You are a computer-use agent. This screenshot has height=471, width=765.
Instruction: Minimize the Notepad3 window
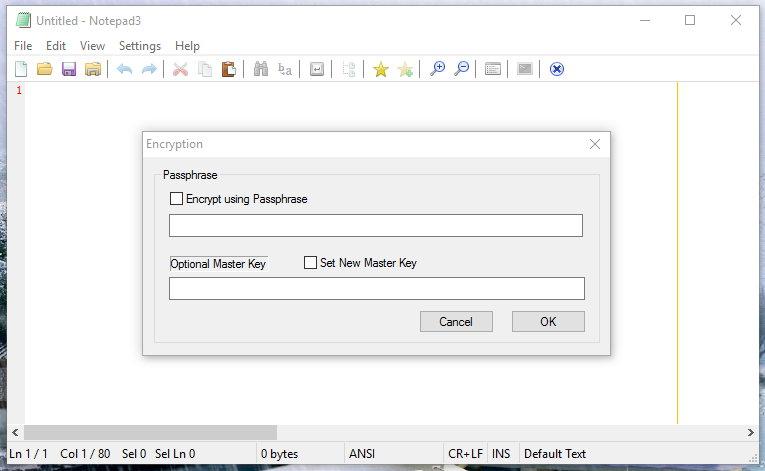(x=645, y=20)
